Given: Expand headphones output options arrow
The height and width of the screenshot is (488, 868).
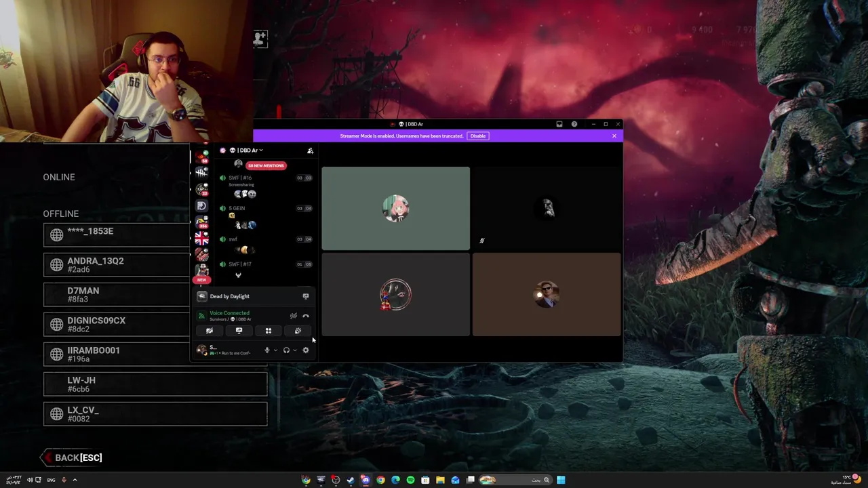Looking at the screenshot, I should [x=294, y=350].
